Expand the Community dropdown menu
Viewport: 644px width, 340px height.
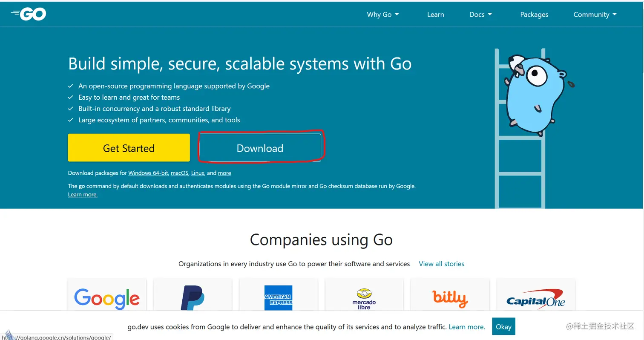point(595,14)
